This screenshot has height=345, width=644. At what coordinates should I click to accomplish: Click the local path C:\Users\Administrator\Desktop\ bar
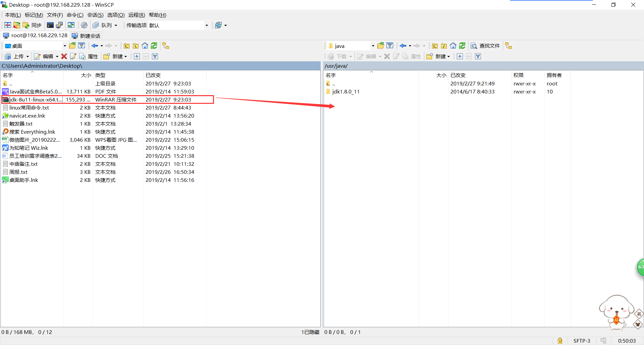(160, 66)
